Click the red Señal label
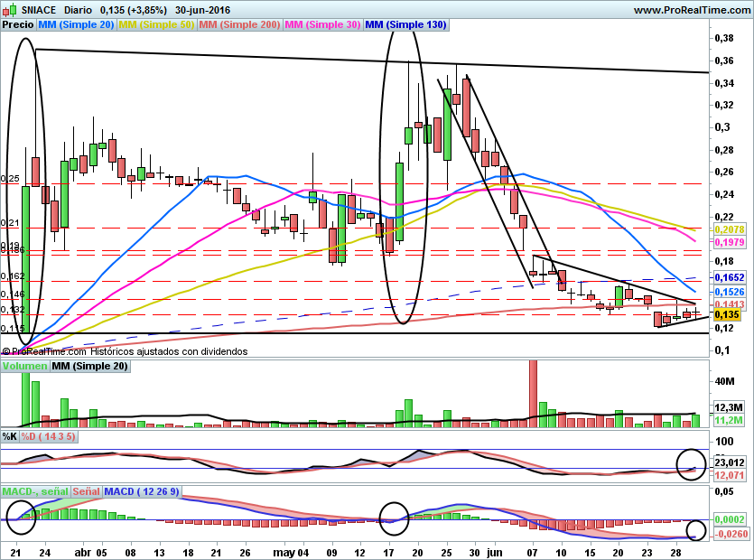This screenshot has height=560, width=754. coord(85,491)
